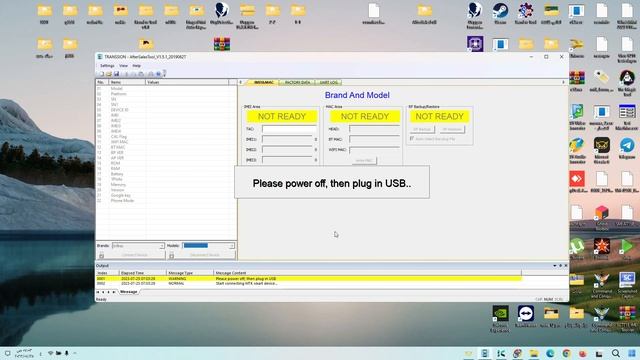Click the 'Google key' row in list
This screenshot has width=640, height=360.
tap(167, 195)
